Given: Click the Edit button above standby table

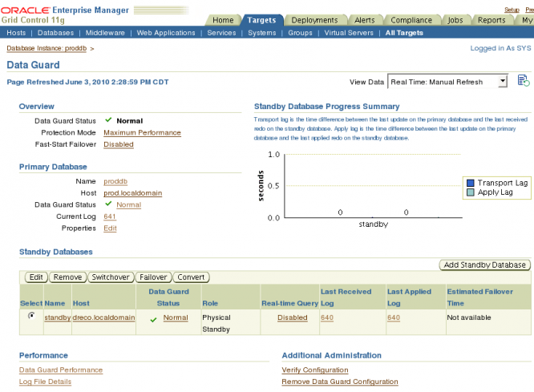Looking at the screenshot, I should [x=36, y=277].
